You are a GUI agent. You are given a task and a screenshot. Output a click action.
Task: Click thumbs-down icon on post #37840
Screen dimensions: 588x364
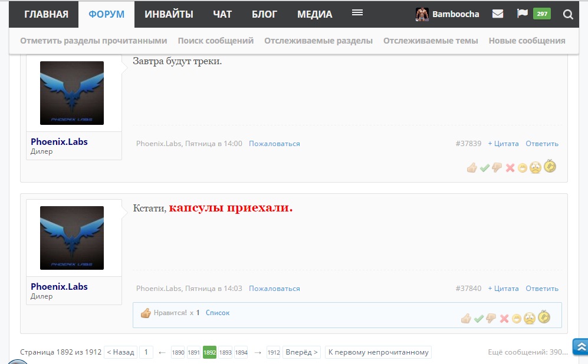tap(491, 319)
